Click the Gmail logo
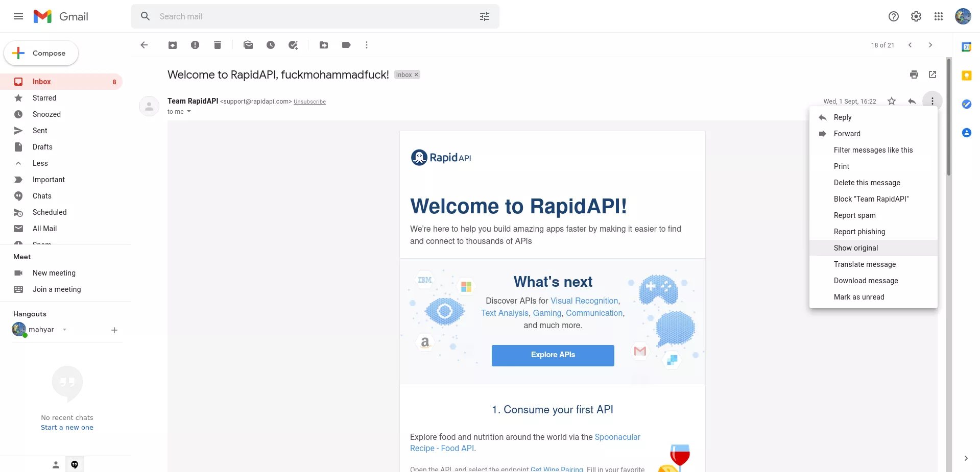Image resolution: width=980 pixels, height=472 pixels. click(x=61, y=16)
